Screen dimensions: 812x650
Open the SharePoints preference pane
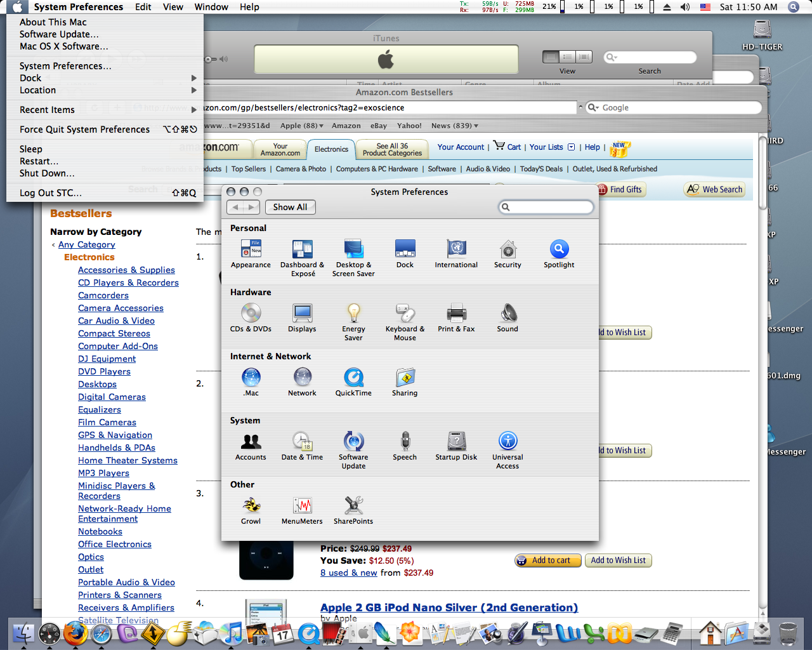353,510
